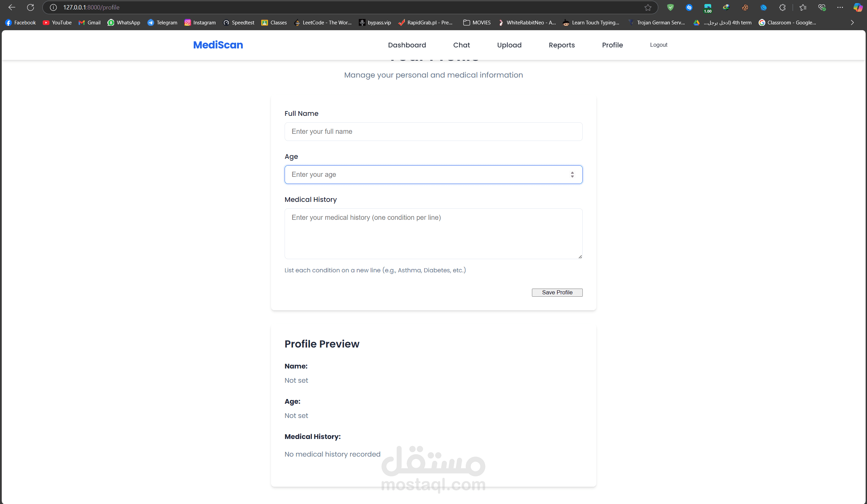867x504 pixels.
Task: Open the Telegram bookmark
Action: click(x=162, y=23)
